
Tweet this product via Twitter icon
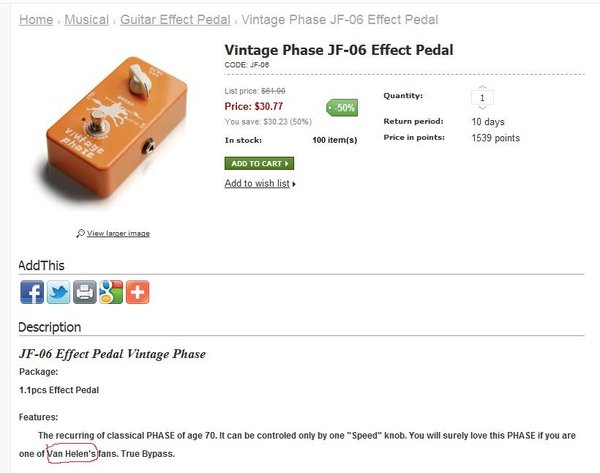tap(58, 292)
